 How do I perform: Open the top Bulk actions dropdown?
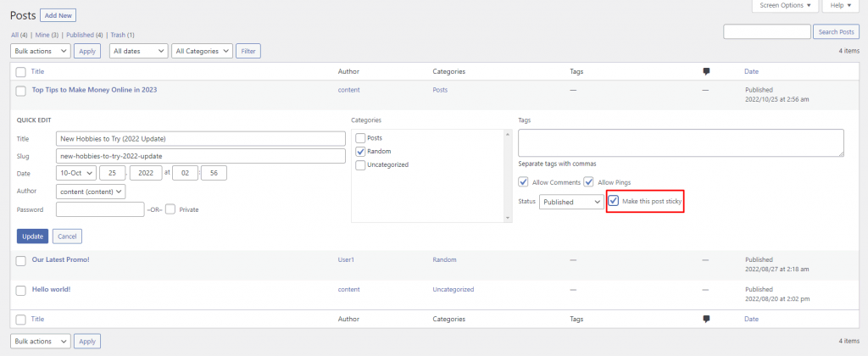(x=41, y=51)
